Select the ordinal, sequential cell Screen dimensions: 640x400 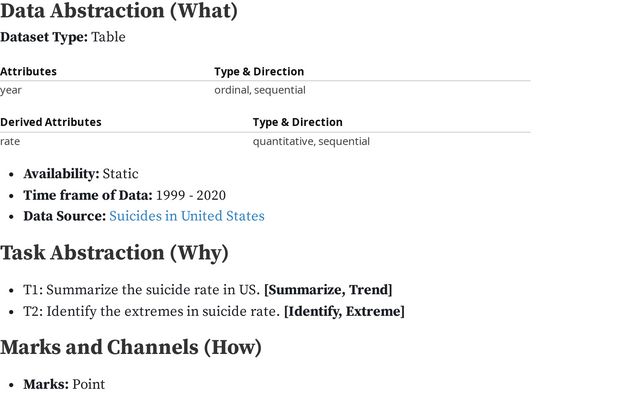[x=260, y=90]
